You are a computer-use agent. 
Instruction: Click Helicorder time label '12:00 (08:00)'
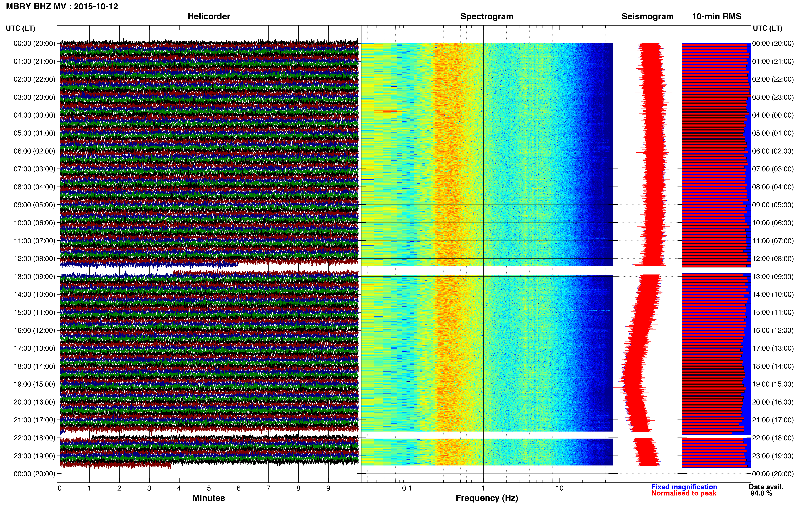point(34,259)
